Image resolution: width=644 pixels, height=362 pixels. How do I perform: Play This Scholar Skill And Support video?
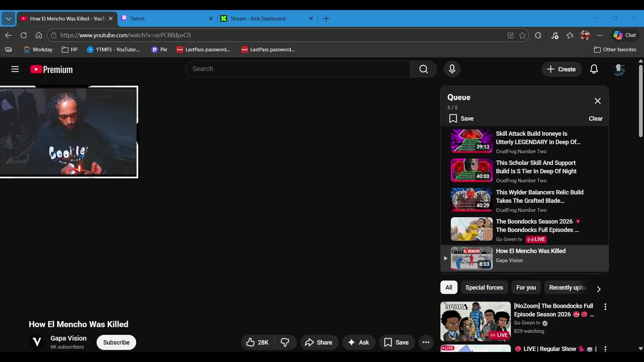[x=524, y=170]
